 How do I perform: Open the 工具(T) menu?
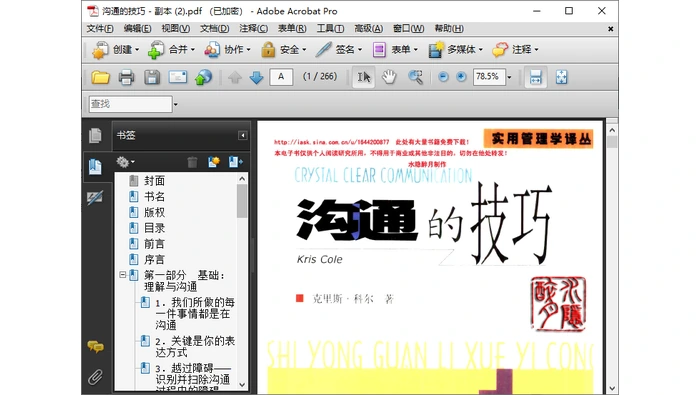click(330, 29)
